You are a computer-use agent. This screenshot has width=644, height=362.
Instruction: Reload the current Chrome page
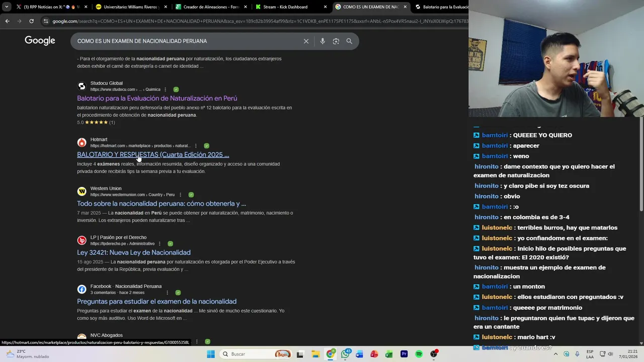click(x=31, y=21)
